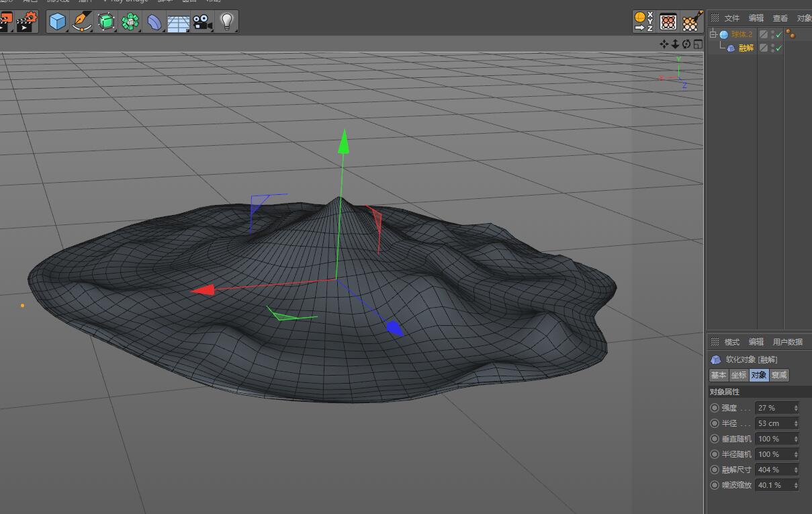Click the animation dot beside 垂直随机
The image size is (812, 514).
[x=715, y=439]
